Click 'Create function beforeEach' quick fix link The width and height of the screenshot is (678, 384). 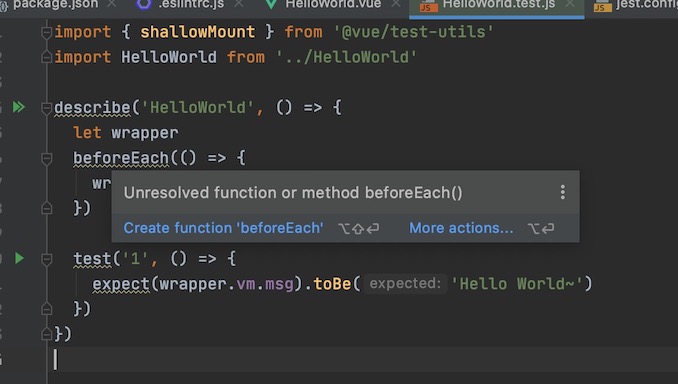pos(224,228)
